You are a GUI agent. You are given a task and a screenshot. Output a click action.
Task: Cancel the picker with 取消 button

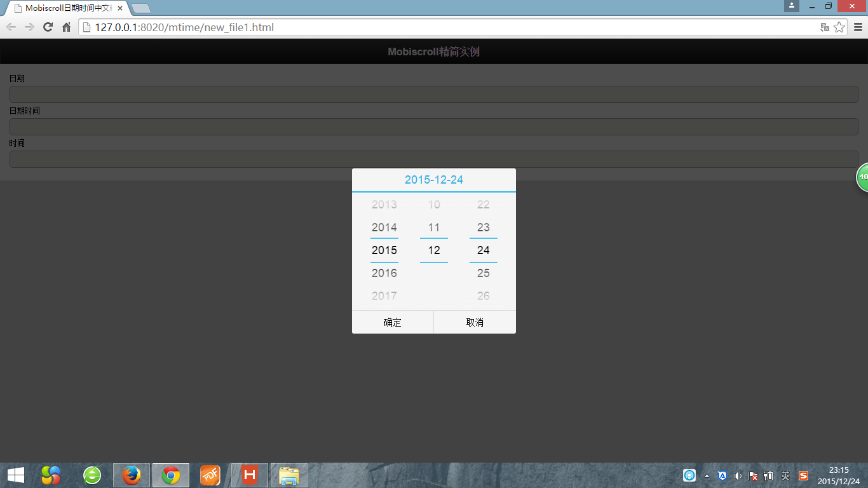pyautogui.click(x=475, y=322)
